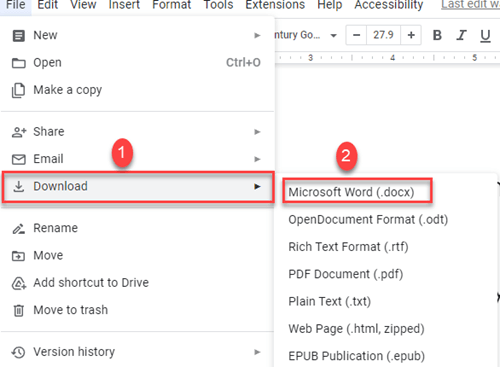
Task: Click the Make a copy icon
Action: [18, 90]
